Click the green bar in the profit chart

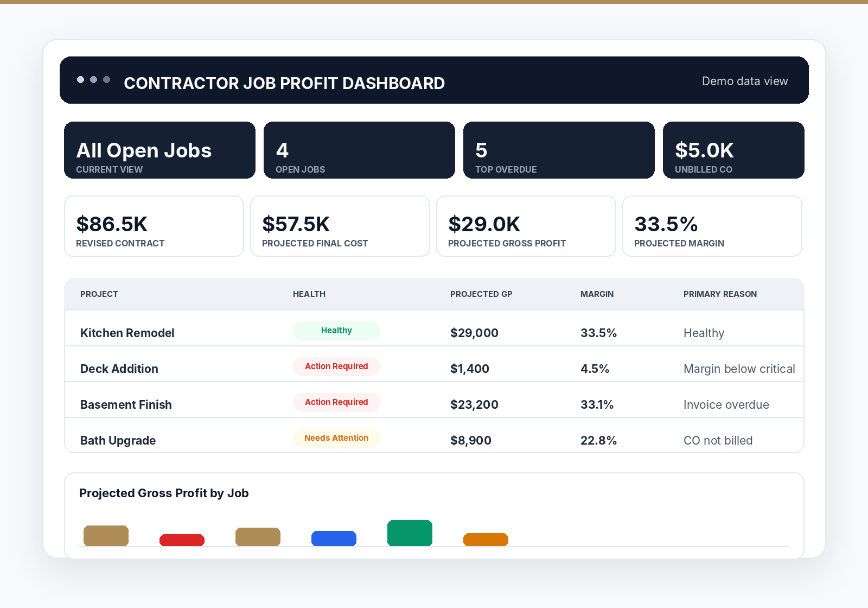coord(410,533)
